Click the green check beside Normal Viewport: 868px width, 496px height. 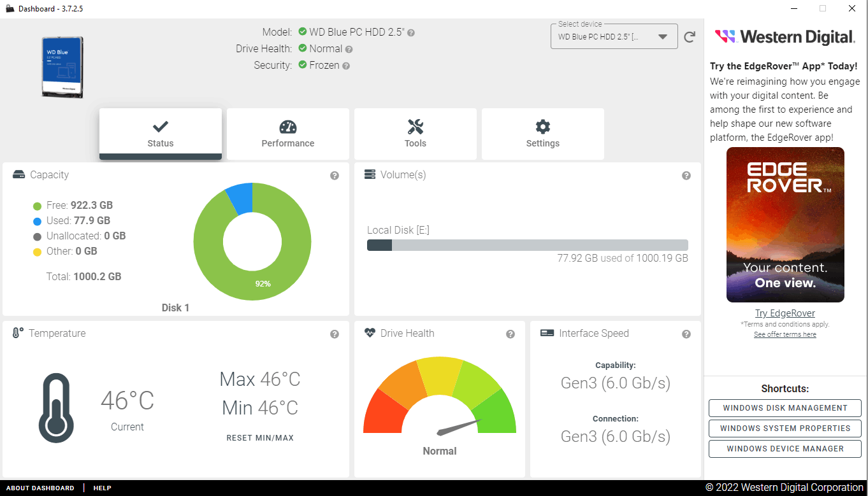[303, 48]
